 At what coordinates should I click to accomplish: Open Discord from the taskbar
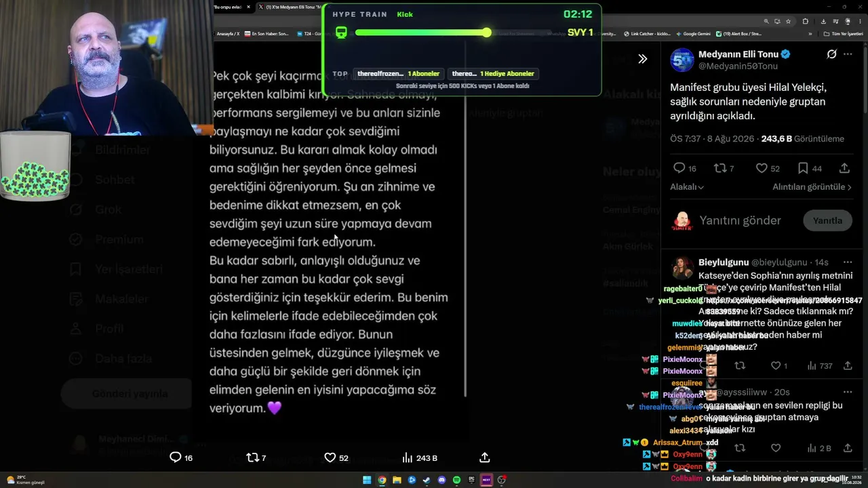441,480
